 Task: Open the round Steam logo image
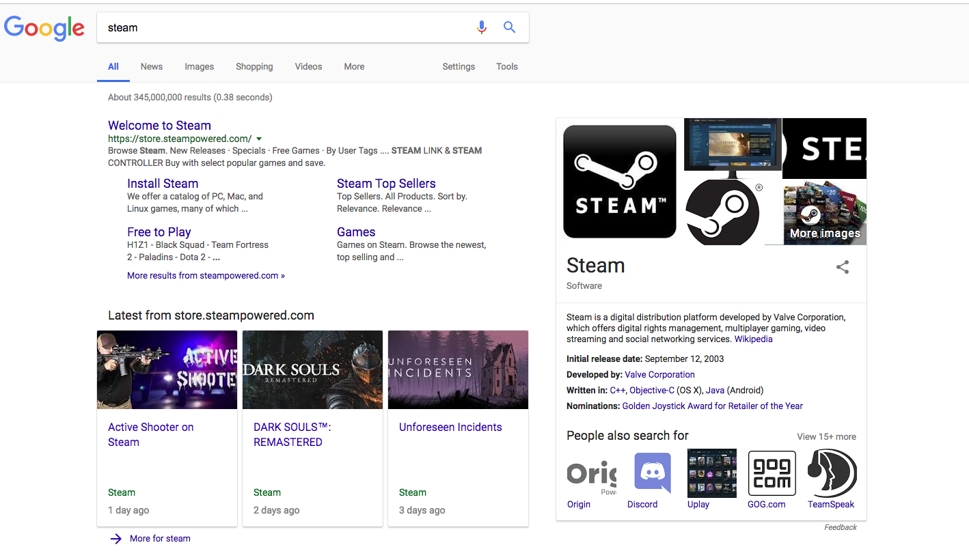click(724, 212)
